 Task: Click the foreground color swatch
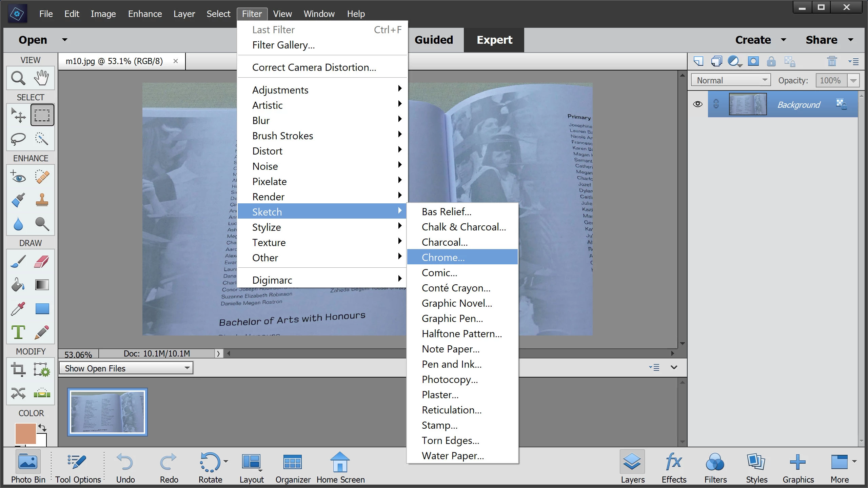[25, 433]
